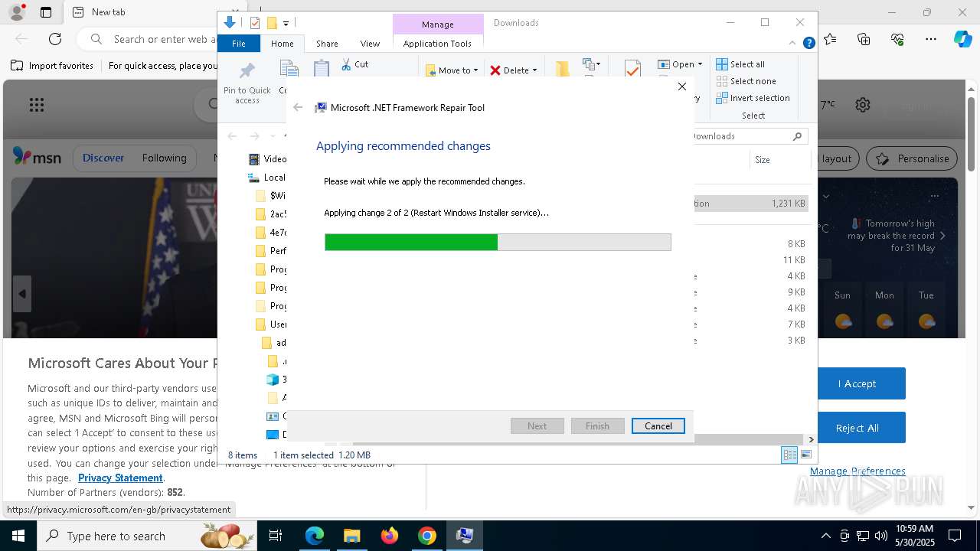
Task: Click the Edge refresh button
Action: coord(55,39)
